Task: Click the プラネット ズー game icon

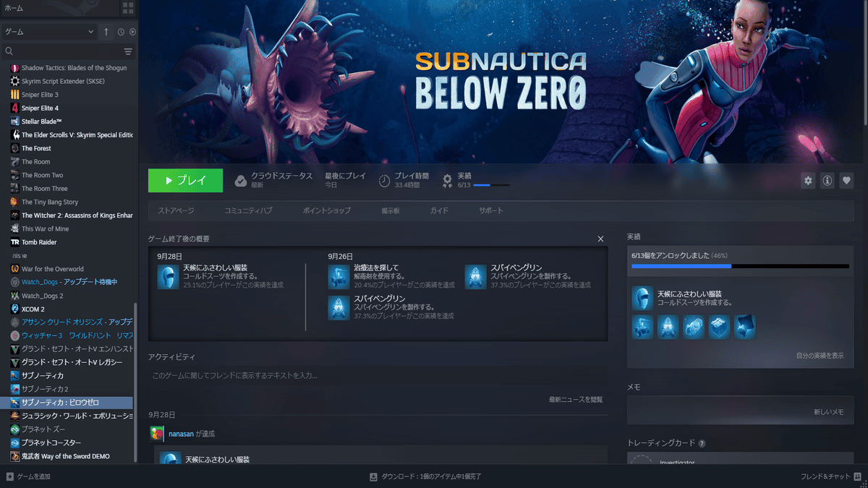Action: tap(15, 429)
